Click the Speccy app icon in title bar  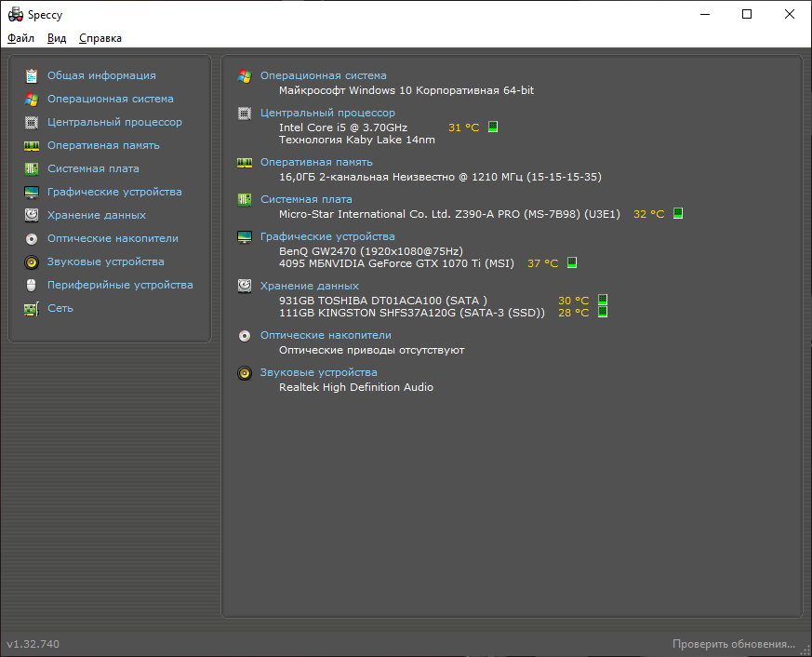(x=16, y=15)
